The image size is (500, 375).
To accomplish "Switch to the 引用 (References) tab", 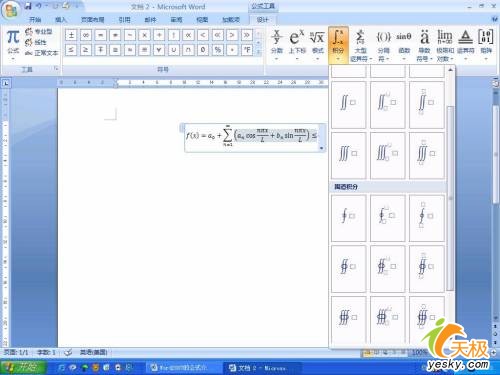I will [124, 20].
